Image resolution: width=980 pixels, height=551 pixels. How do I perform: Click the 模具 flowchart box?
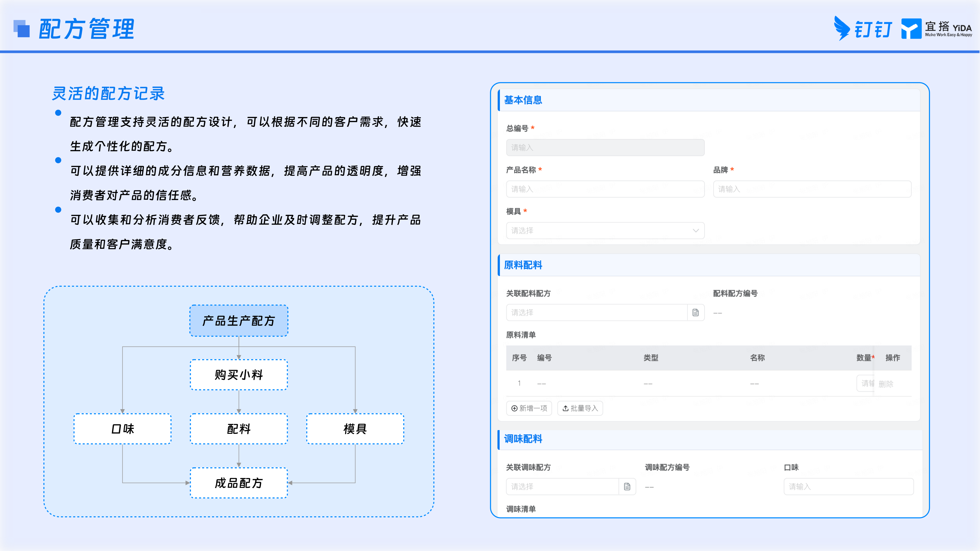click(355, 429)
